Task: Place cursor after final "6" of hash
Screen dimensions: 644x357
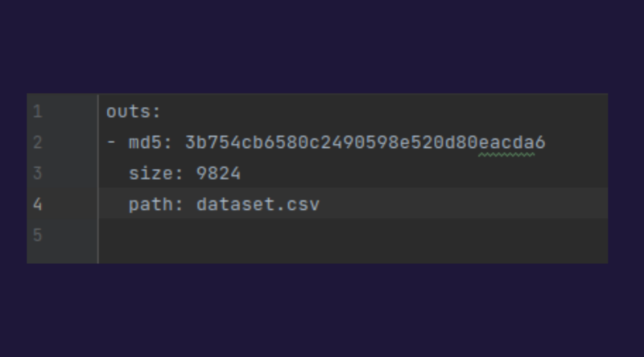Action: (x=546, y=142)
